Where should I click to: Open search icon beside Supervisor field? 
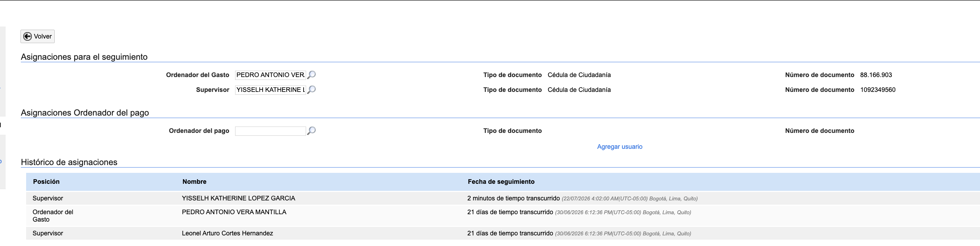(311, 89)
